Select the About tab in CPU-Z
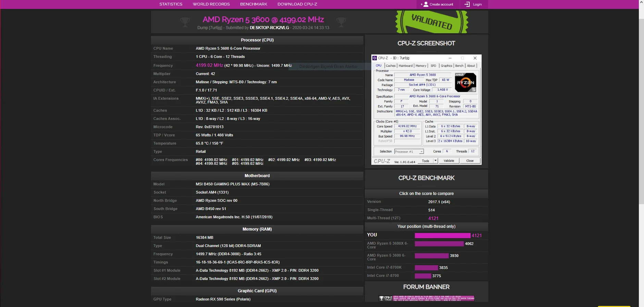The width and height of the screenshot is (644, 307). (x=471, y=66)
